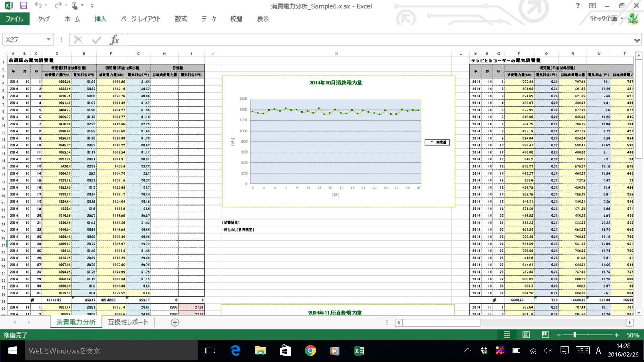The width and height of the screenshot is (644, 362).
Task: Open the 校閲 ribbon tab
Action: click(x=236, y=19)
